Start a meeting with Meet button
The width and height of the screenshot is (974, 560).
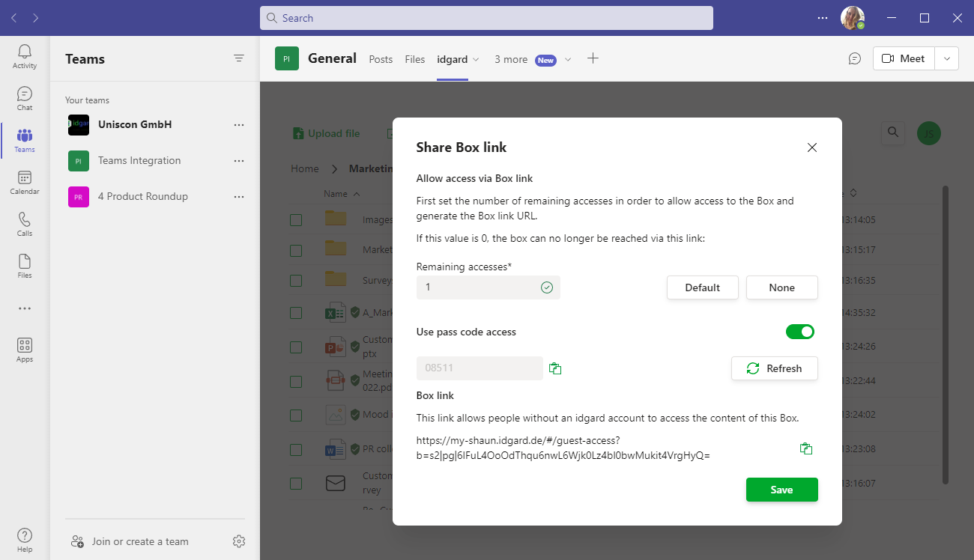[904, 58]
